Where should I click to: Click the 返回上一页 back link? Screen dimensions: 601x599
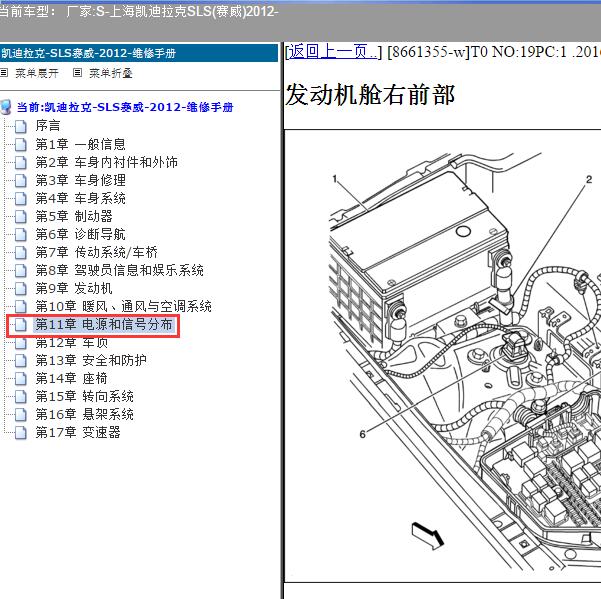click(x=332, y=51)
